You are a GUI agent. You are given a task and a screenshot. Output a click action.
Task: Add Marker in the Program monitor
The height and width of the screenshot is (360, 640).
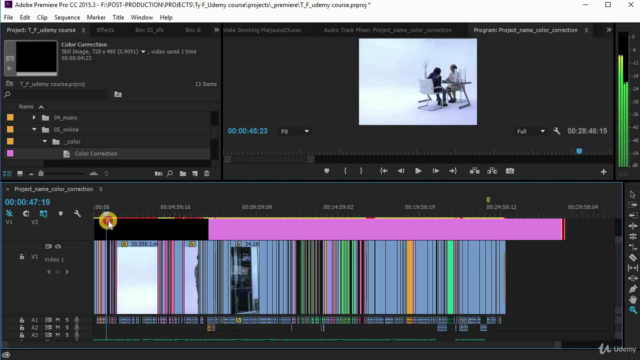(x=327, y=171)
